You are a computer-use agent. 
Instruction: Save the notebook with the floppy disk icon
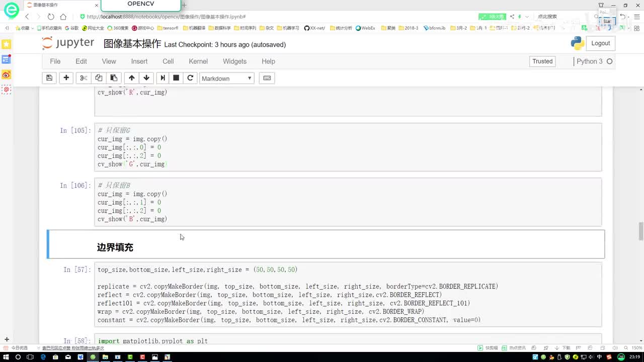click(x=49, y=78)
